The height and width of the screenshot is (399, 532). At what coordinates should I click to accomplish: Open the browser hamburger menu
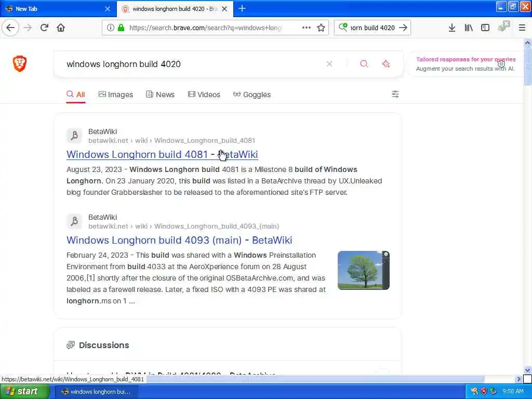coord(522,28)
